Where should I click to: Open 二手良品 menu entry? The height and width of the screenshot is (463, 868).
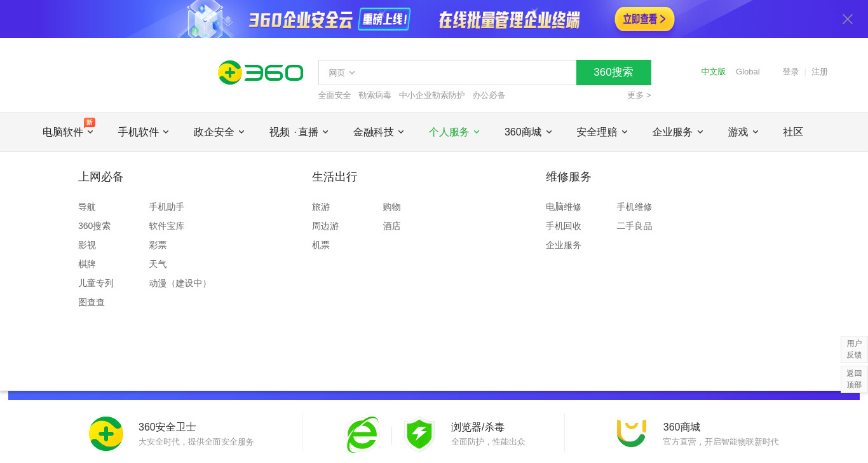(634, 226)
